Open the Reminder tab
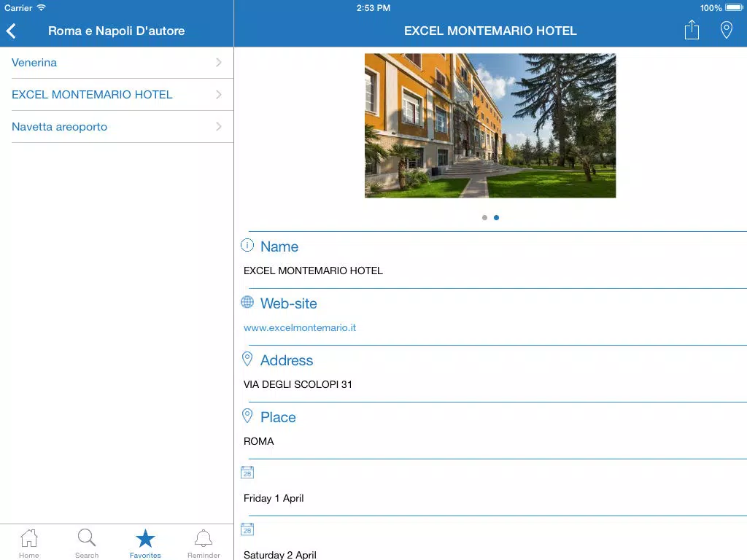The image size is (747, 560). click(x=204, y=543)
